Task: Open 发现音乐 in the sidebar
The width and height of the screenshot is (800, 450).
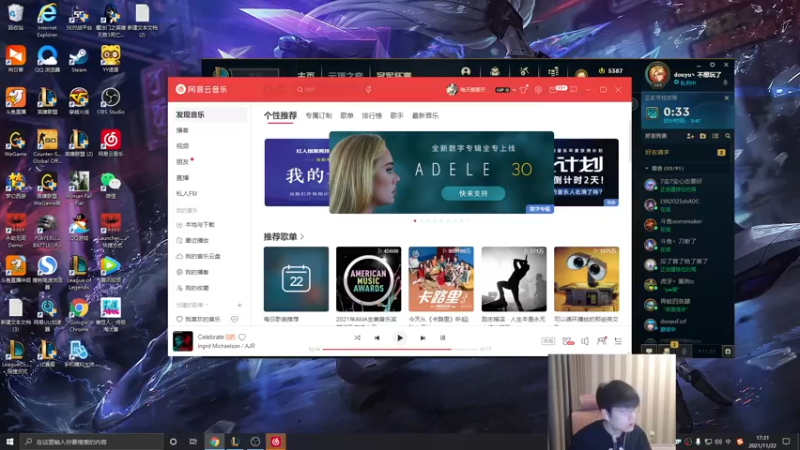Action: (x=209, y=115)
